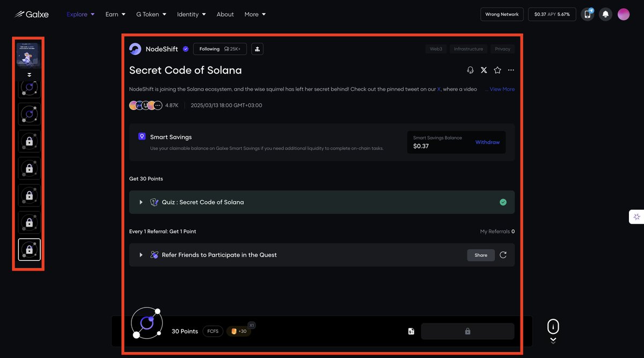Follow the X link in the description
This screenshot has height=358, width=644.
(x=439, y=89)
